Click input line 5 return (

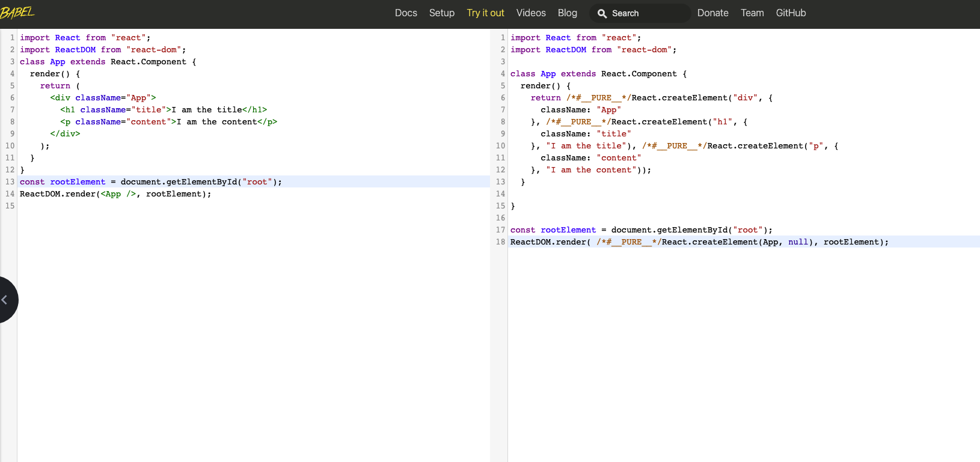[x=60, y=85]
